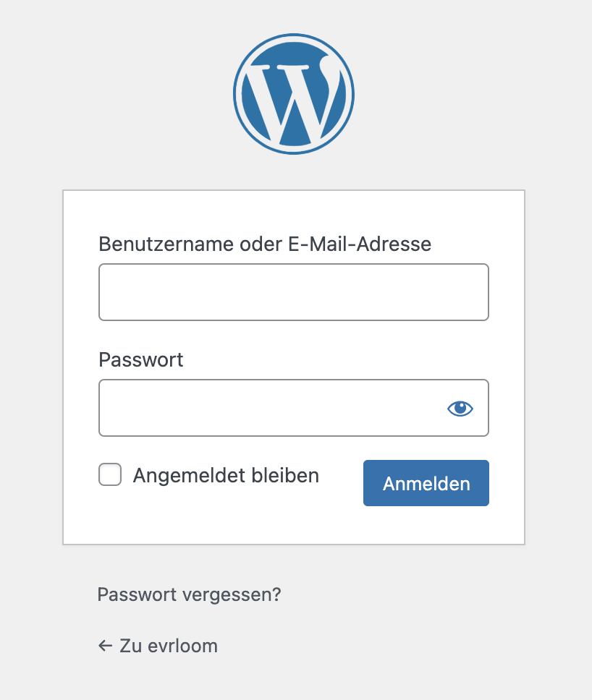
Task: Enable the Angemeldet bleiben checkbox
Action: coord(110,474)
